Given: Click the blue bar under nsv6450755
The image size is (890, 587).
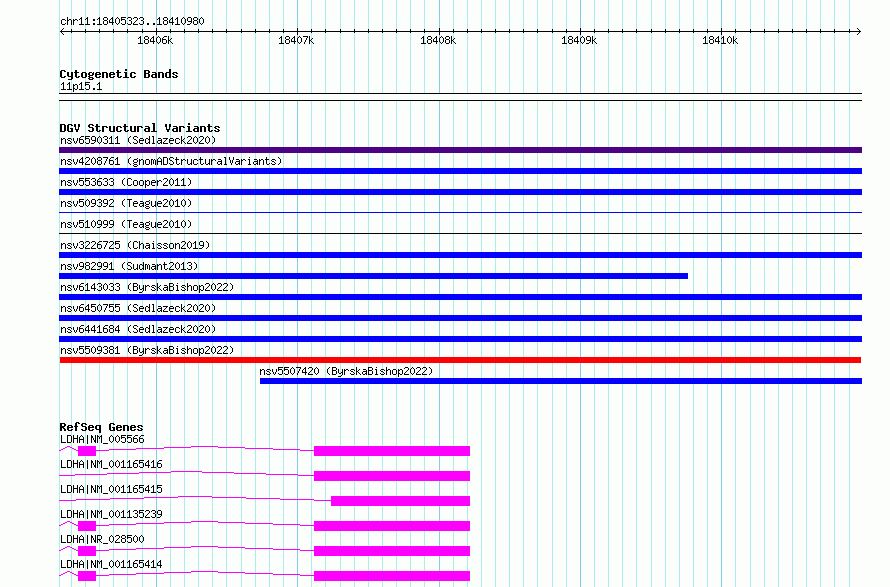Looking at the screenshot, I should pyautogui.click(x=460, y=318).
